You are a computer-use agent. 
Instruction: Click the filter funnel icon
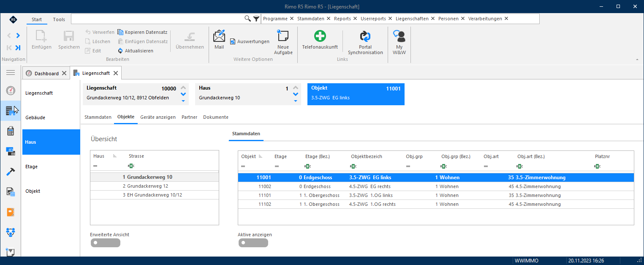point(256,19)
